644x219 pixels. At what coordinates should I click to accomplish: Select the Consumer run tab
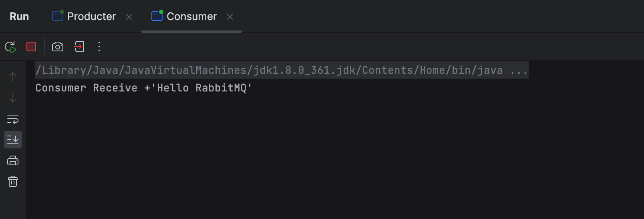coord(191,16)
